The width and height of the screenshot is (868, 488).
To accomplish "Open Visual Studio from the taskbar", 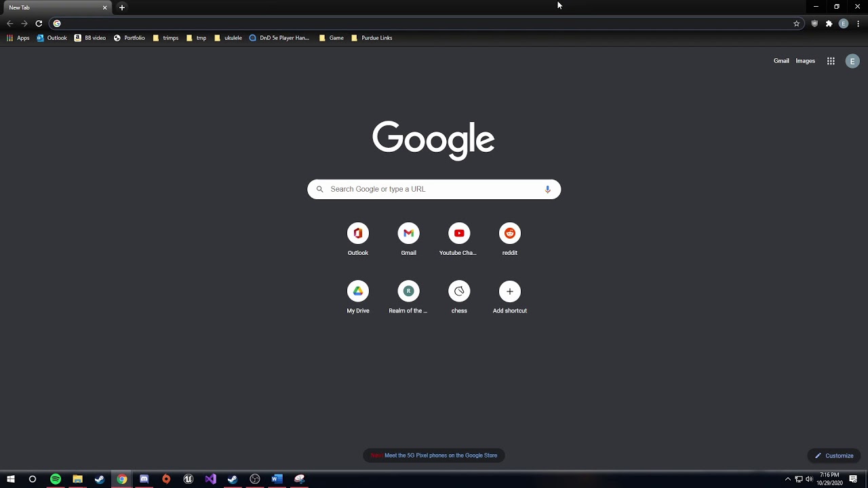I will 210,479.
